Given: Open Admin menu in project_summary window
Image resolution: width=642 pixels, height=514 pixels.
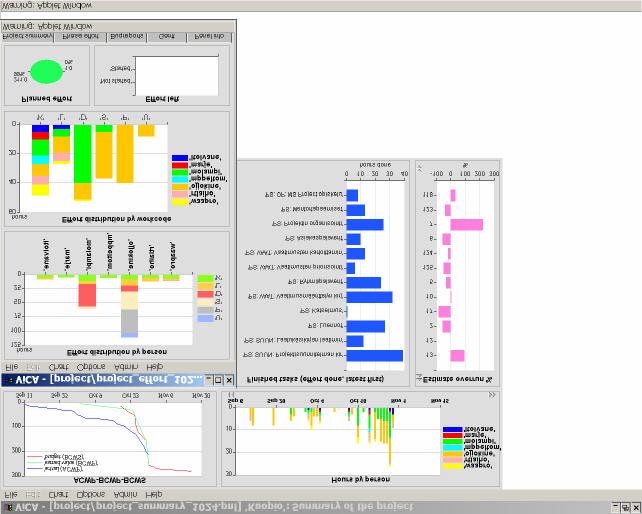Looking at the screenshot, I should pyautogui.click(x=125, y=494).
